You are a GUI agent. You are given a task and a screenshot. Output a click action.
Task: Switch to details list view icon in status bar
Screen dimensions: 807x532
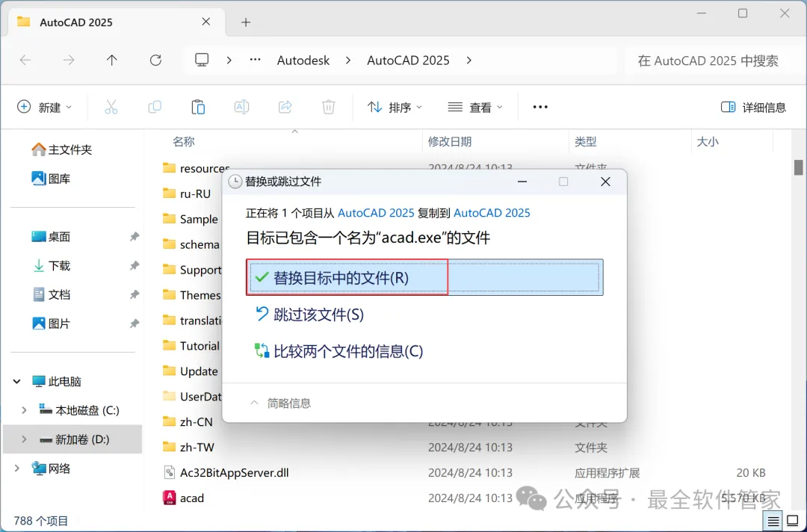(773, 522)
